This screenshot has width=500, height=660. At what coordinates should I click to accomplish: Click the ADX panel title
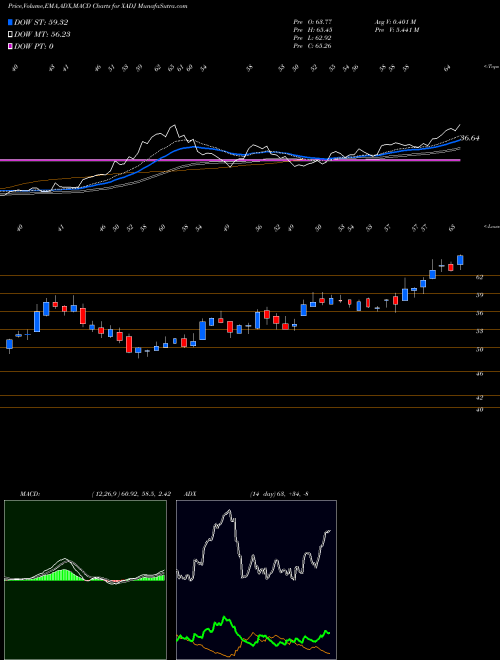pyautogui.click(x=191, y=494)
